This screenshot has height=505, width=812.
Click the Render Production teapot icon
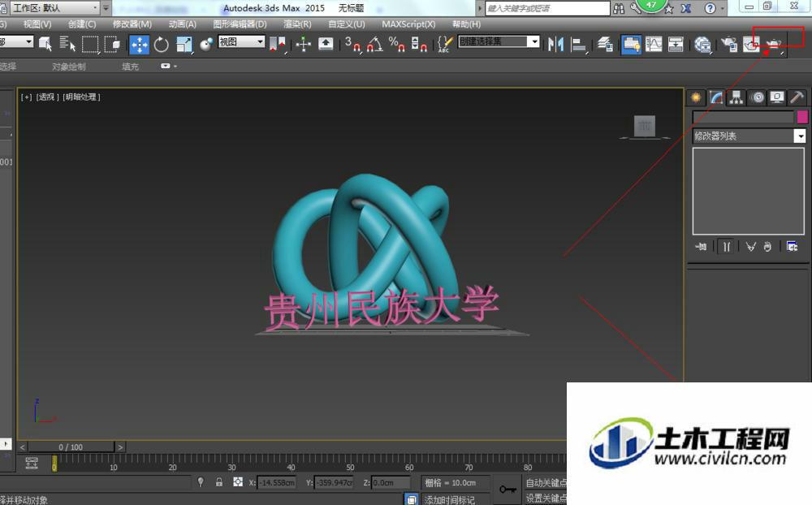(774, 45)
